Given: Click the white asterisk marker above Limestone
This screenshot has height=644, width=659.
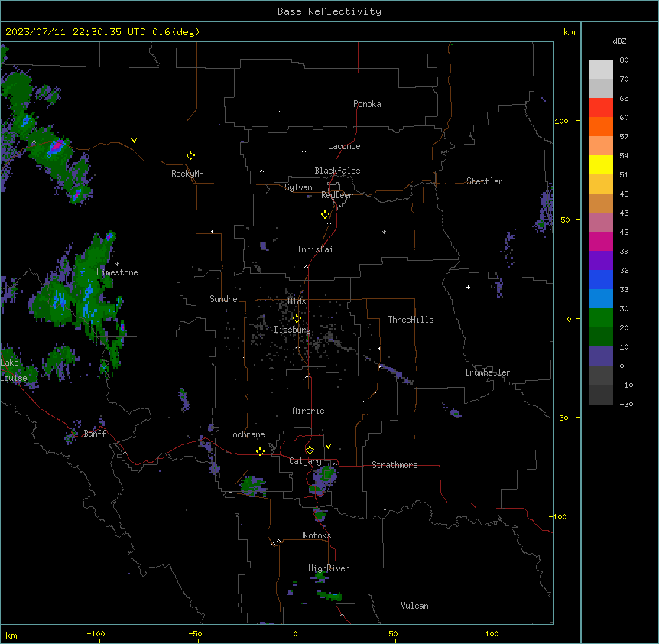Looking at the screenshot, I should tap(117, 265).
